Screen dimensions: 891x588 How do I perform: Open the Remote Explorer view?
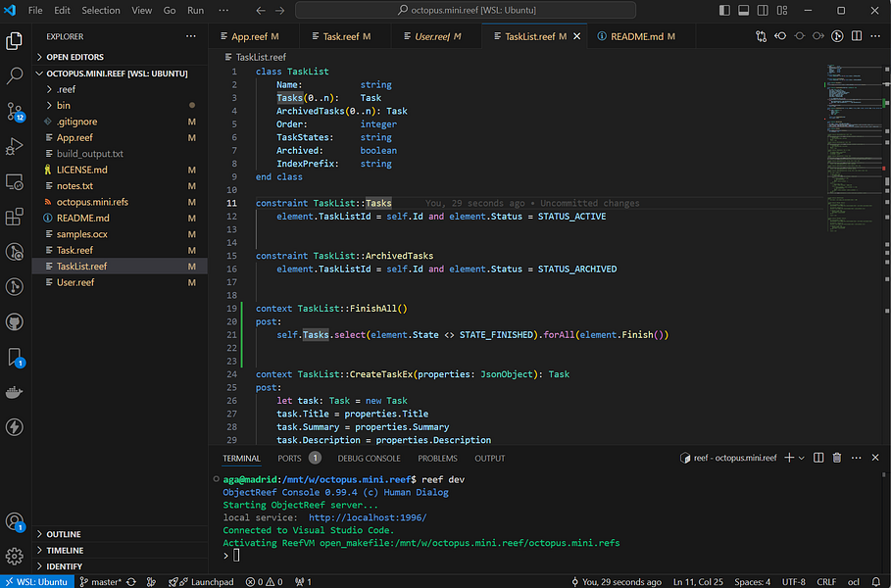(15, 181)
